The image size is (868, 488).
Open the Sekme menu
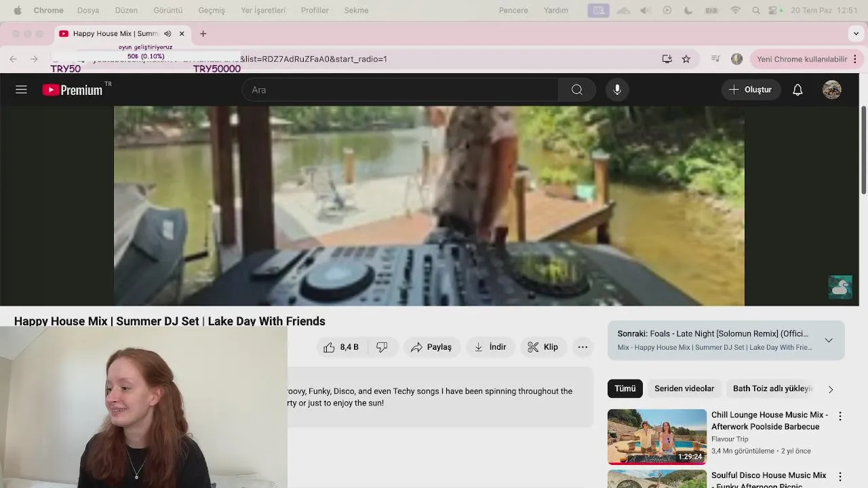coord(356,10)
